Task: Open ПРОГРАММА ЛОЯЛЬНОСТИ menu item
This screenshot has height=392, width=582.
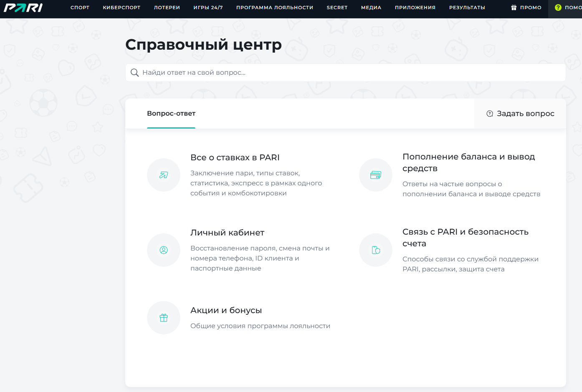Action: click(x=275, y=8)
